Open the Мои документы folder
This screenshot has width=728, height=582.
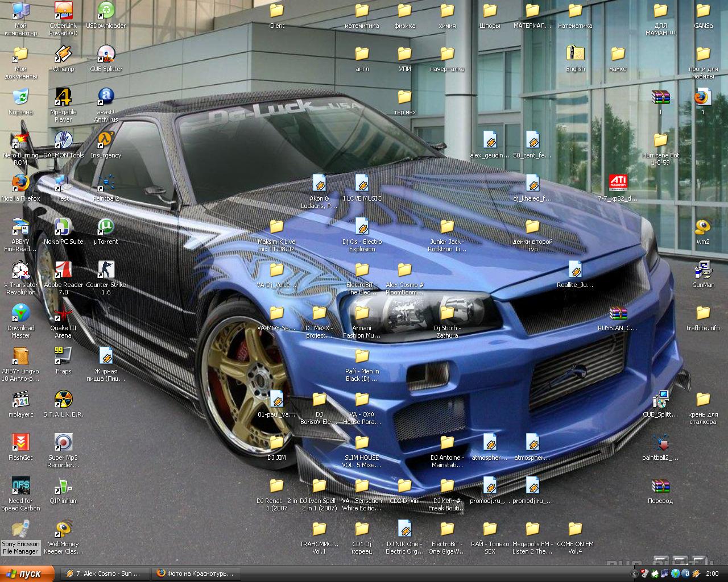(20, 63)
